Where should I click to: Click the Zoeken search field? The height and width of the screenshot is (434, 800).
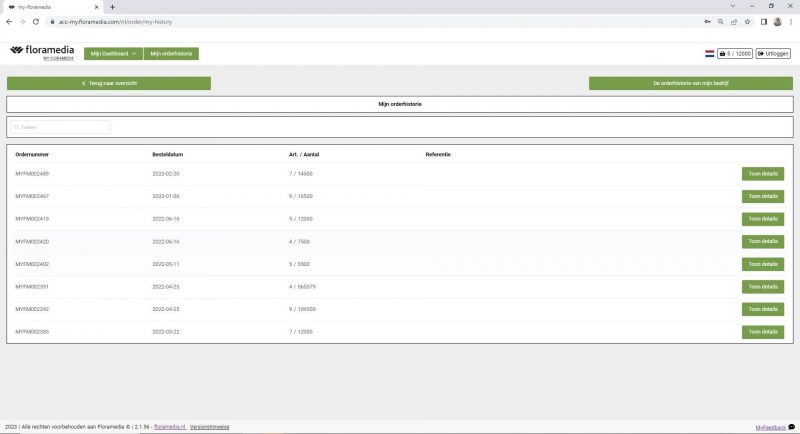pyautogui.click(x=60, y=127)
